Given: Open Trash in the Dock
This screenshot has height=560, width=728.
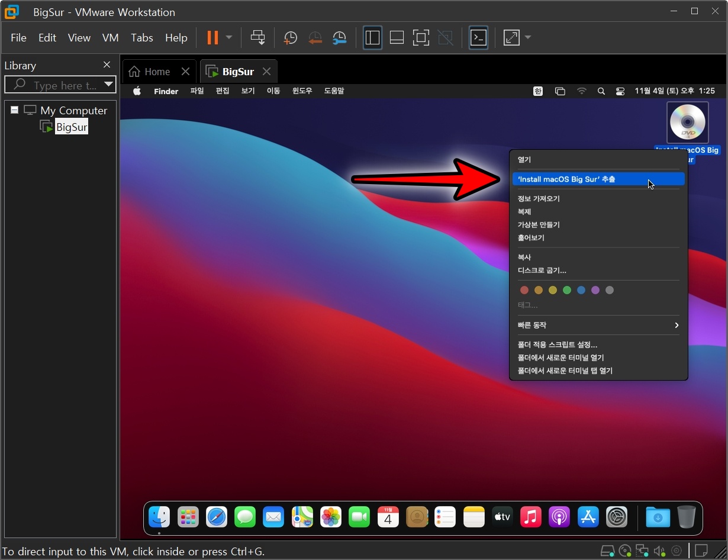Looking at the screenshot, I should coord(687,517).
